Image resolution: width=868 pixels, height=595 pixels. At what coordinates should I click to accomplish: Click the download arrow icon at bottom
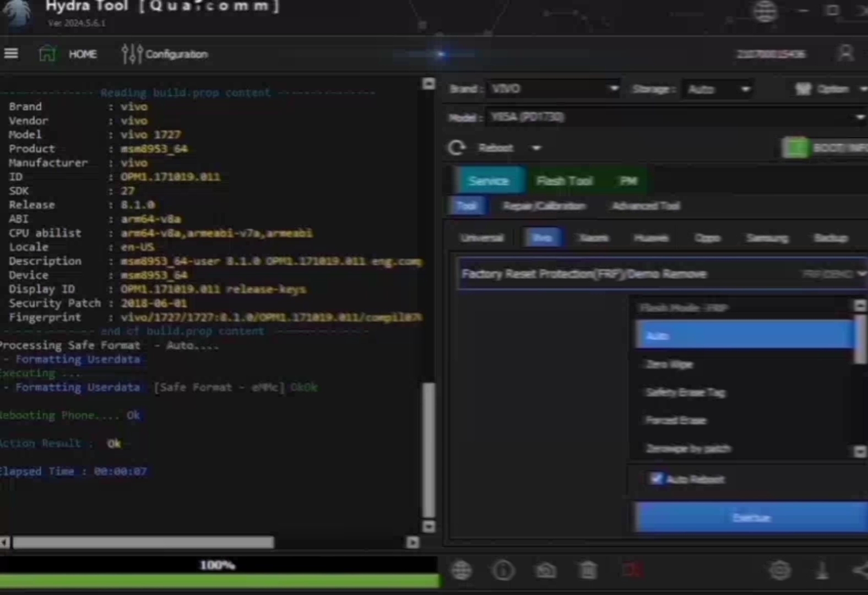coord(822,570)
